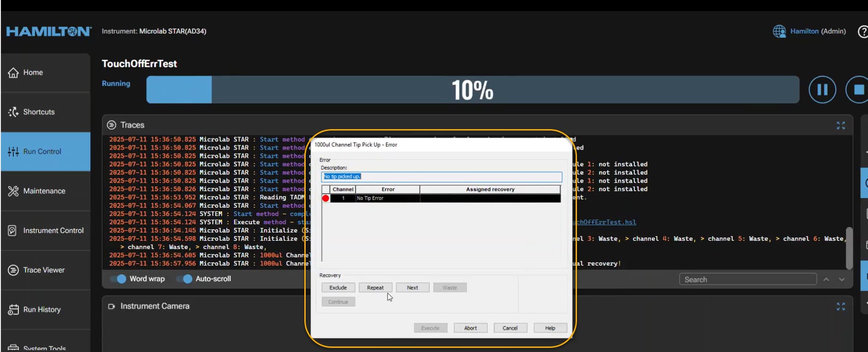The width and height of the screenshot is (868, 352).
Task: Open Run History page
Action: [x=45, y=310]
